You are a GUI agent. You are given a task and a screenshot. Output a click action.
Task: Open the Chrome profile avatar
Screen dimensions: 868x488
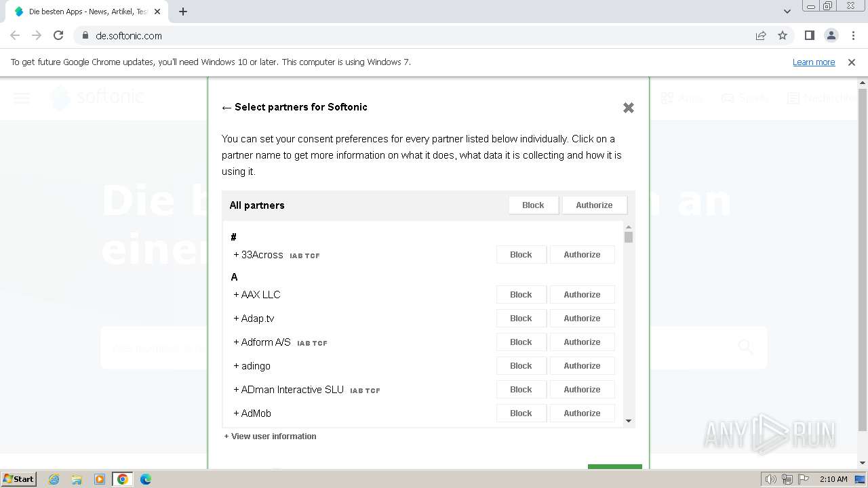831,35
